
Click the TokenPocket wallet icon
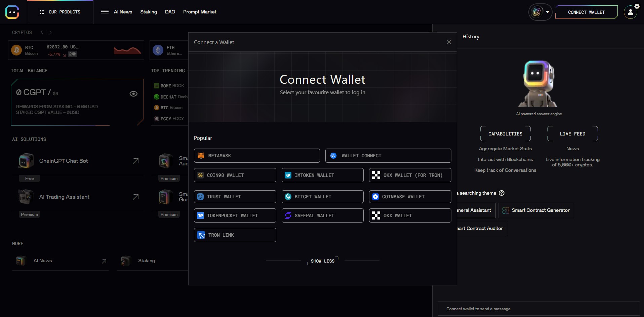click(x=200, y=215)
